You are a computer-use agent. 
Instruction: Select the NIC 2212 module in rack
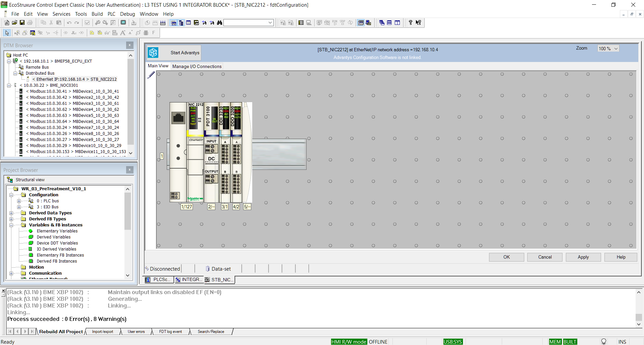coord(196,152)
